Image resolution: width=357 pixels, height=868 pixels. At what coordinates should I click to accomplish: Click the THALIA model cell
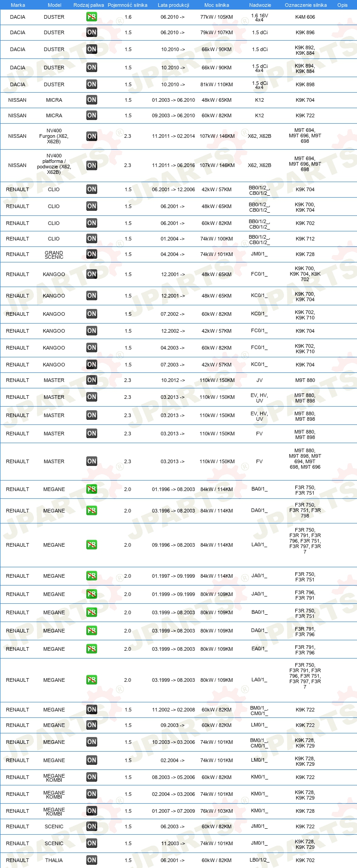click(x=54, y=860)
